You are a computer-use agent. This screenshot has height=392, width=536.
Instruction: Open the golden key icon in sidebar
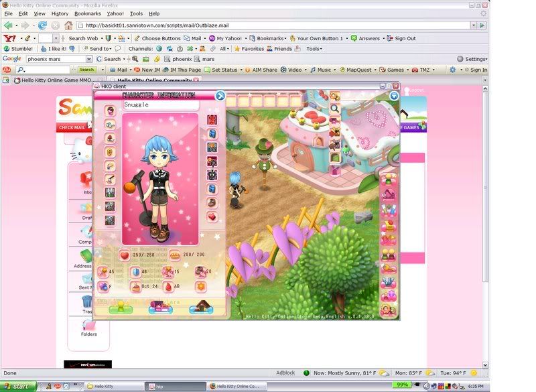tap(389, 269)
